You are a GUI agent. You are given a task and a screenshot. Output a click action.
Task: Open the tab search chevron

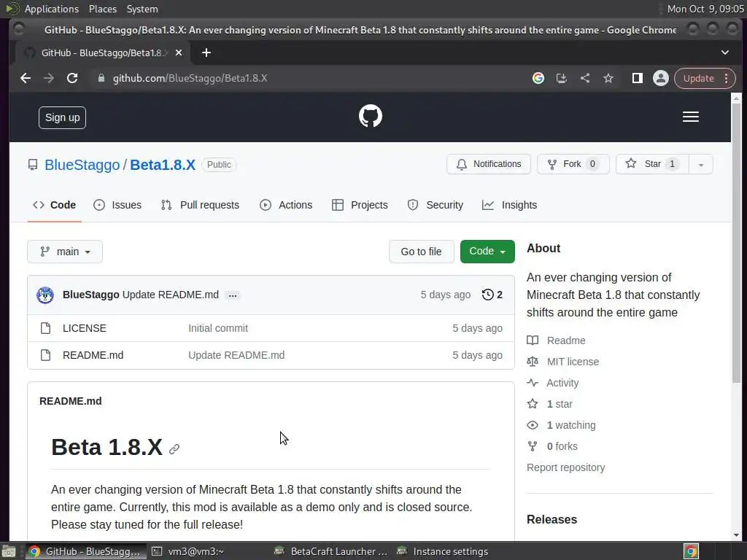(724, 52)
